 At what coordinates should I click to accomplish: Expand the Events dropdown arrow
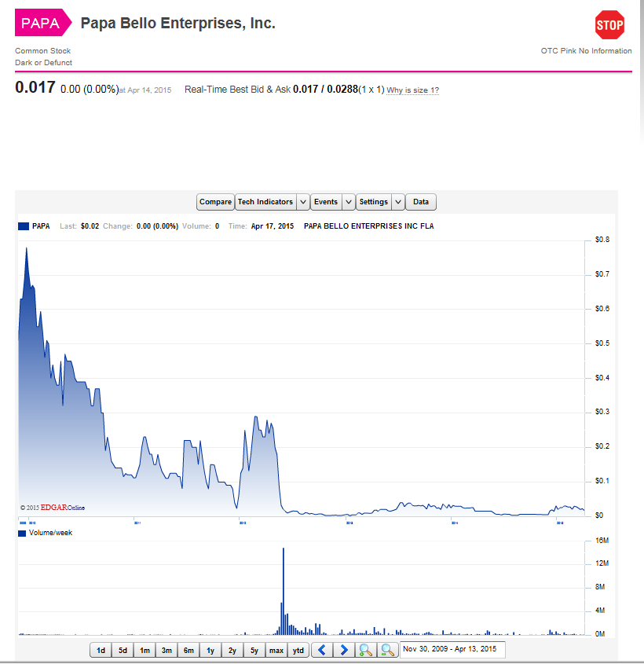(348, 202)
